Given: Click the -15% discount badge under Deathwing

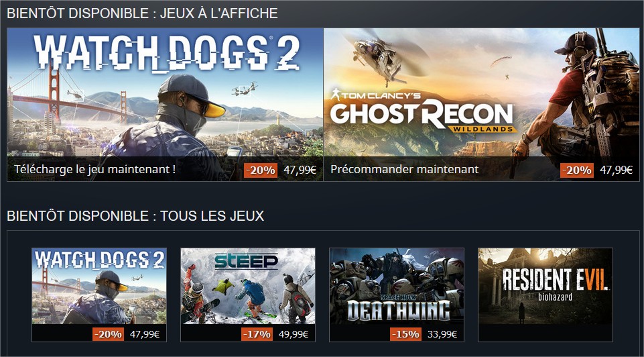Looking at the screenshot, I should coord(405,334).
